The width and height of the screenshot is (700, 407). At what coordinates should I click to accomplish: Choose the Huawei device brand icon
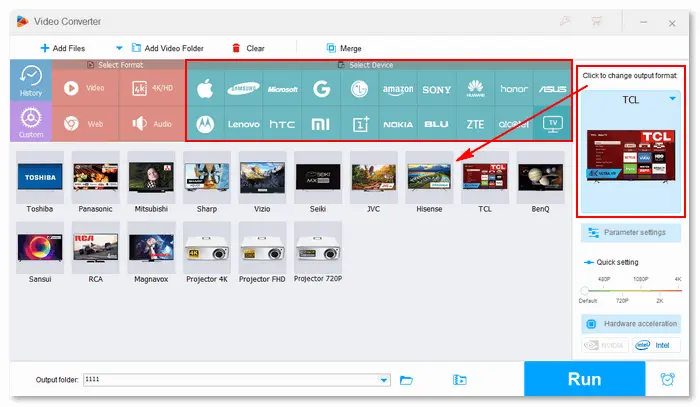[x=475, y=89]
